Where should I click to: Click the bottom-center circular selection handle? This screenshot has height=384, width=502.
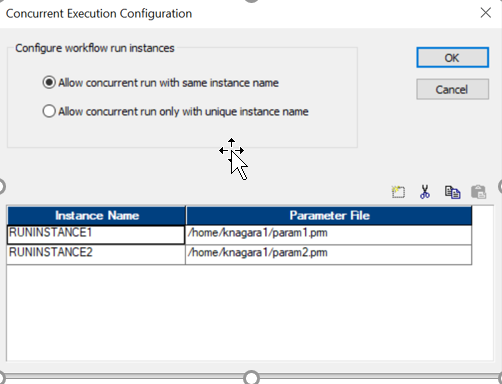251,378
